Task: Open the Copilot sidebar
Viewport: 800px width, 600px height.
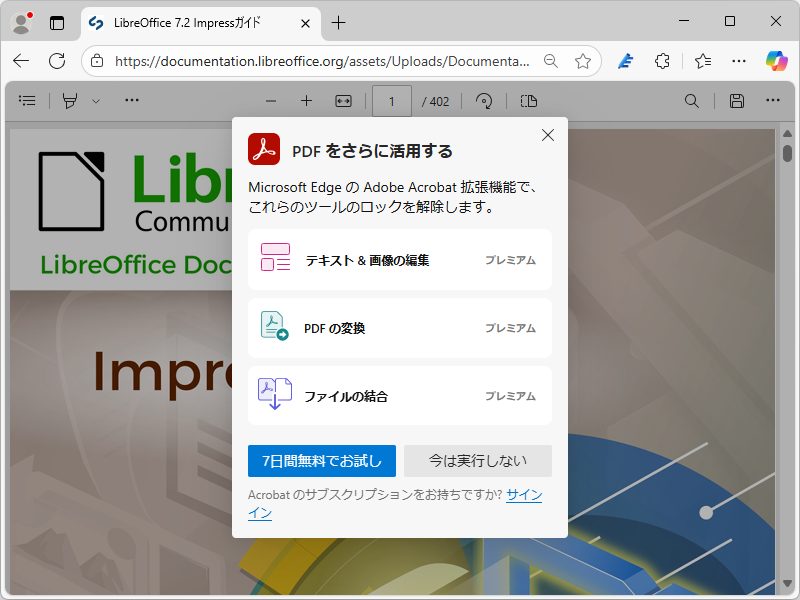Action: (777, 61)
